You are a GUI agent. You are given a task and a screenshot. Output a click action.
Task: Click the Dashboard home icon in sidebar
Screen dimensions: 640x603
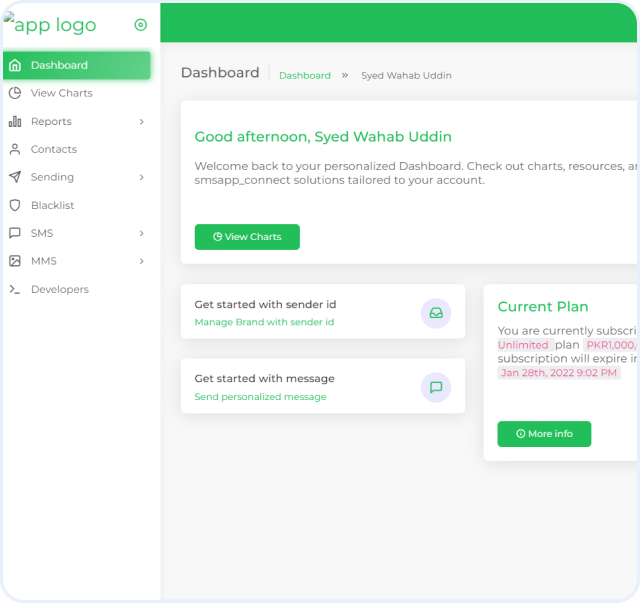[15, 66]
